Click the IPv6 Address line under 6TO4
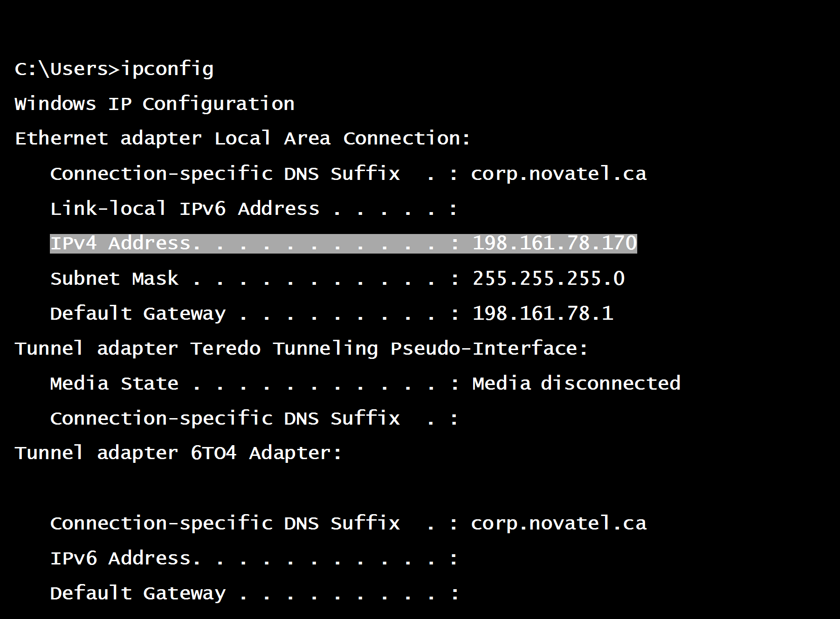840x619 pixels. point(254,558)
